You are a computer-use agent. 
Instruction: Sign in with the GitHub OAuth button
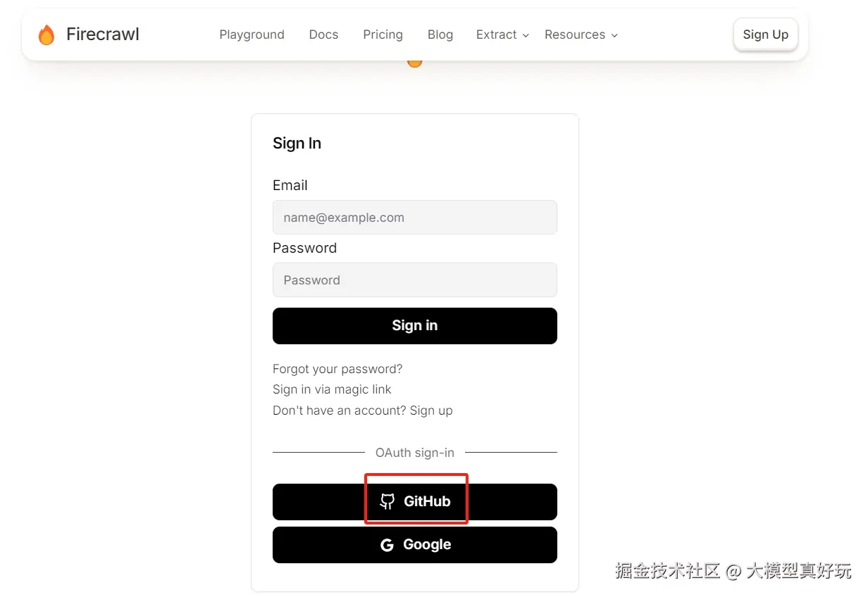point(415,502)
